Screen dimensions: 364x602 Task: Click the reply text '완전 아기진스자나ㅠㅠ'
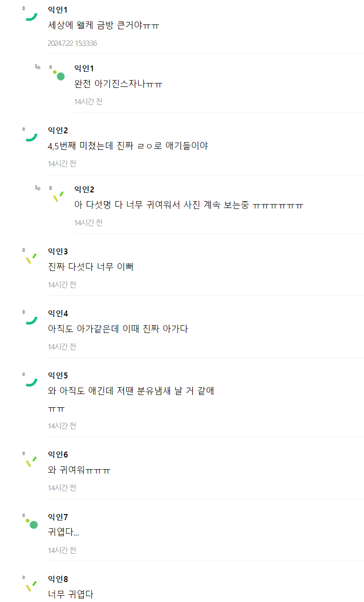118,84
